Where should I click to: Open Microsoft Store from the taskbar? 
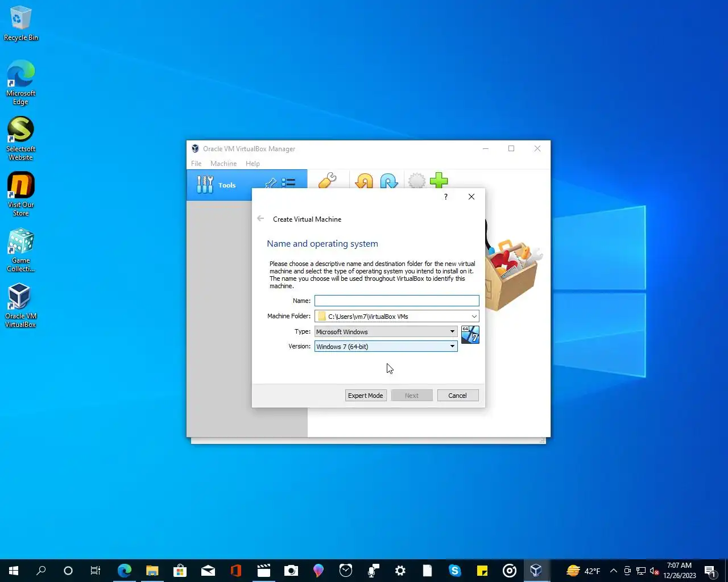(180, 571)
